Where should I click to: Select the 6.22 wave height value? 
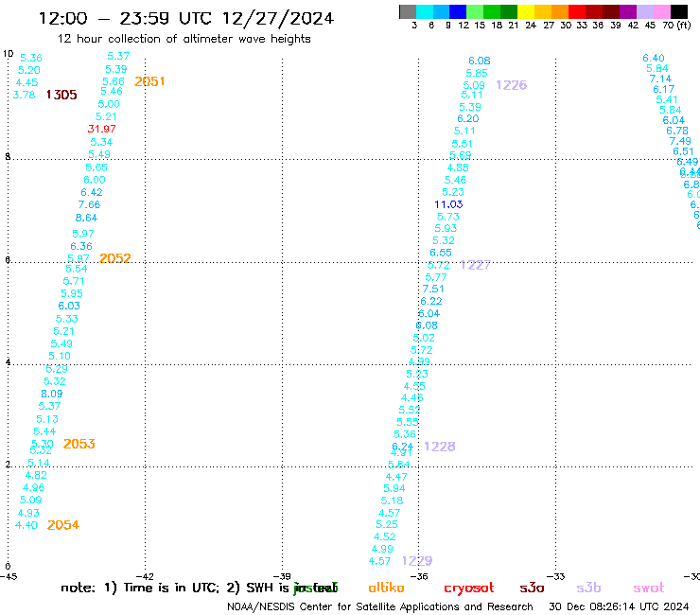(x=430, y=302)
